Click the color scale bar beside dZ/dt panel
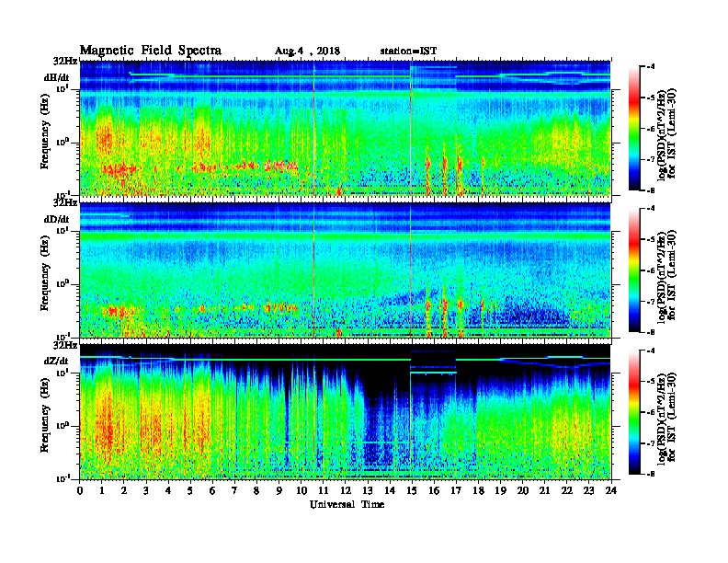 point(633,412)
